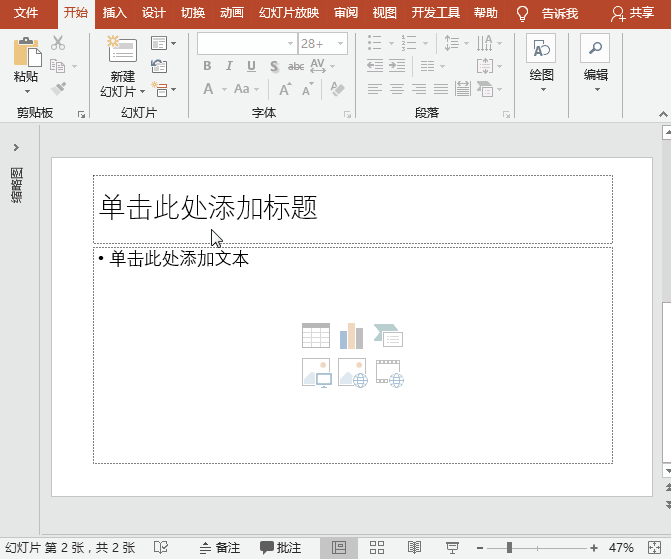Open the Section dropdown arrow
The width and height of the screenshot is (671, 559).
pos(173,89)
